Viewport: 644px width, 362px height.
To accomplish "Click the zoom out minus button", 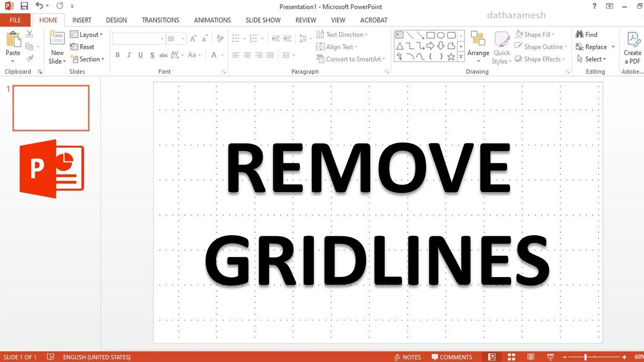I will [565, 357].
